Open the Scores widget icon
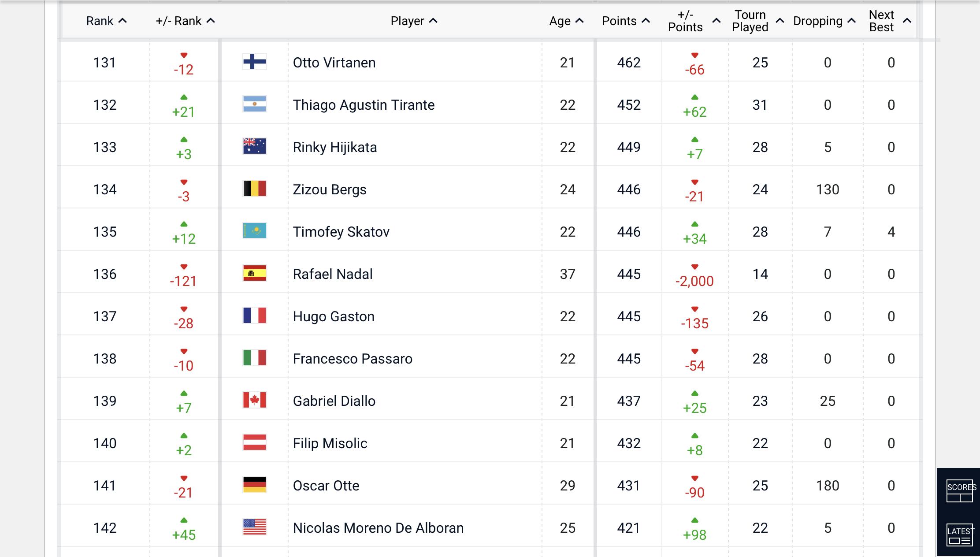Screen dimensions: 980x557 coord(959,491)
